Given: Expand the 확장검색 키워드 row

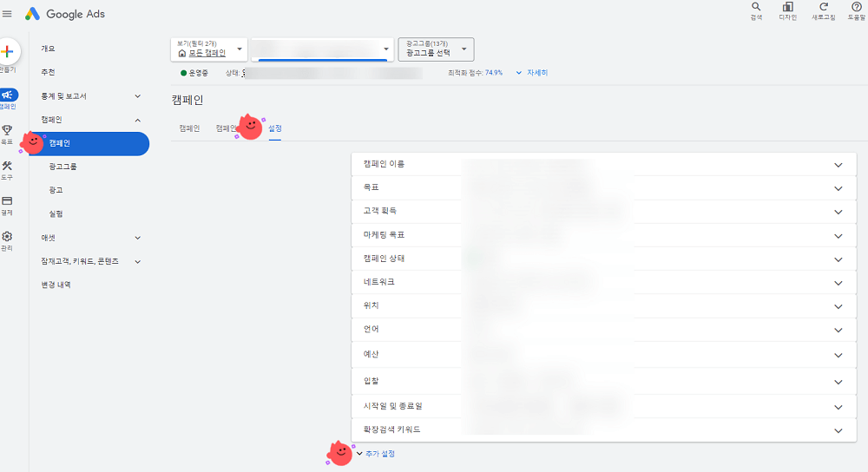Looking at the screenshot, I should tap(604, 430).
